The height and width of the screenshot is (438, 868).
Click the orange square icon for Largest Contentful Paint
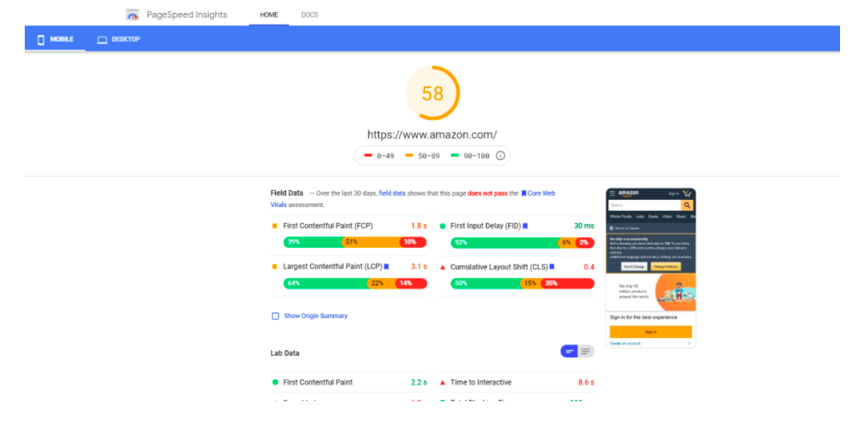tap(275, 267)
